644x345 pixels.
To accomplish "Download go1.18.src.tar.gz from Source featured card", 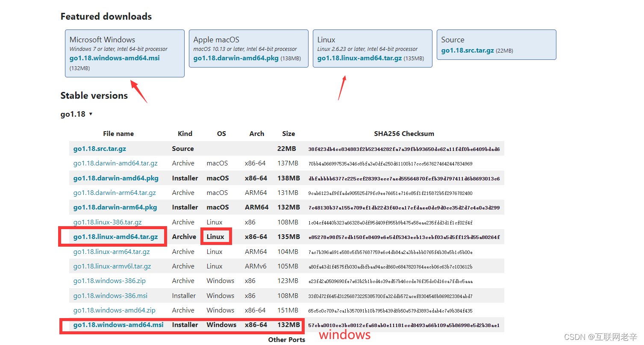I will (x=468, y=50).
